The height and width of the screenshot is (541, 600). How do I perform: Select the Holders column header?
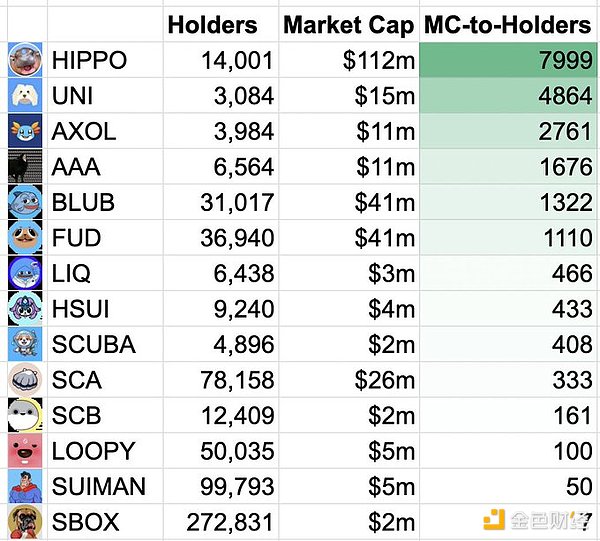click(x=212, y=25)
